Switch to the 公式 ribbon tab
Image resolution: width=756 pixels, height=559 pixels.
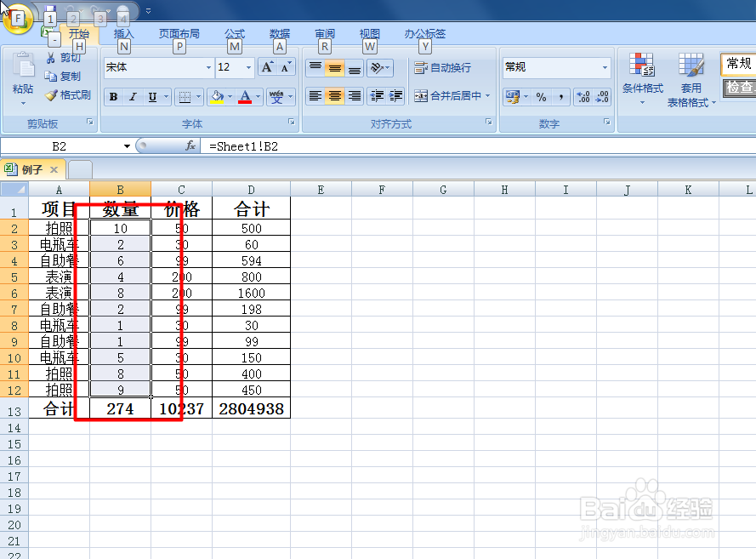(x=234, y=34)
